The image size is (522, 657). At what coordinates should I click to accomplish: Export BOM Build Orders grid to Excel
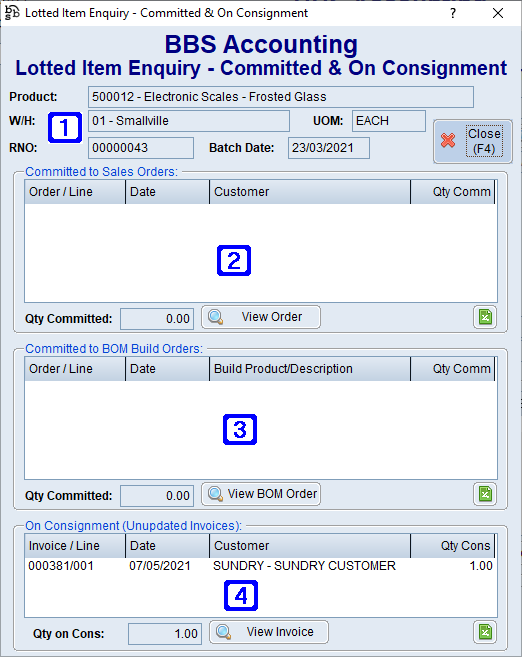[485, 494]
